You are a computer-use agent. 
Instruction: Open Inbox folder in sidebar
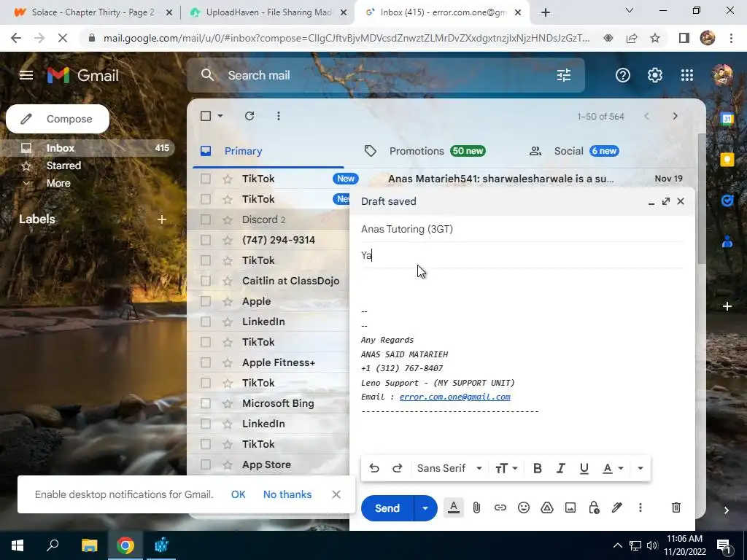[88, 148]
